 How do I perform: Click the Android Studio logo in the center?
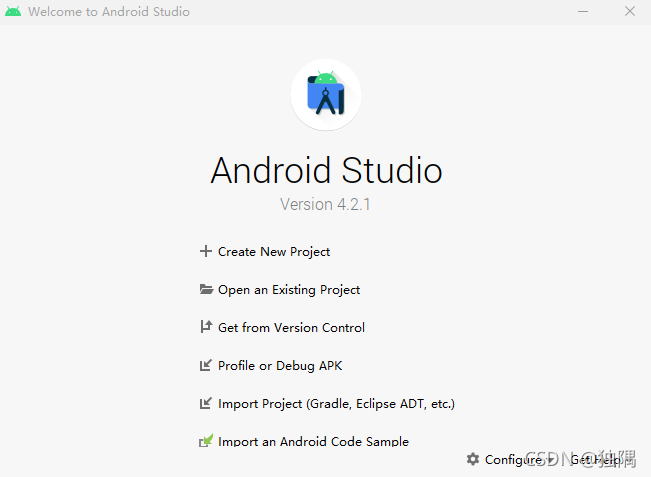[x=326, y=95]
